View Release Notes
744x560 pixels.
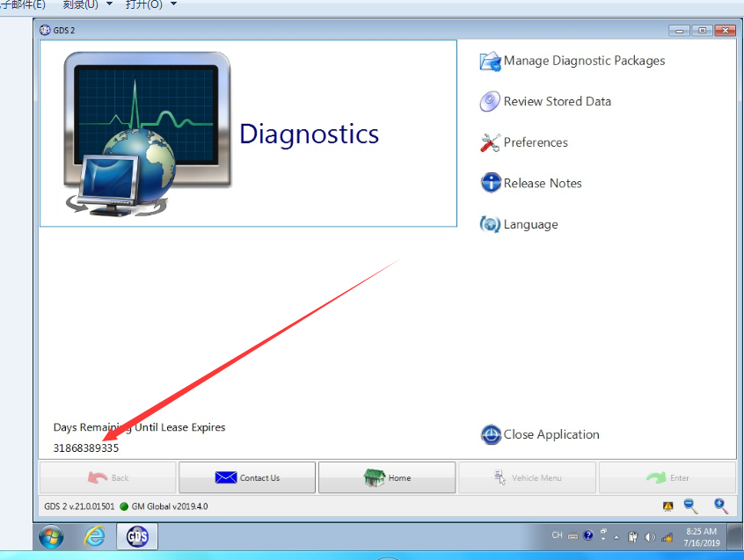tap(543, 183)
